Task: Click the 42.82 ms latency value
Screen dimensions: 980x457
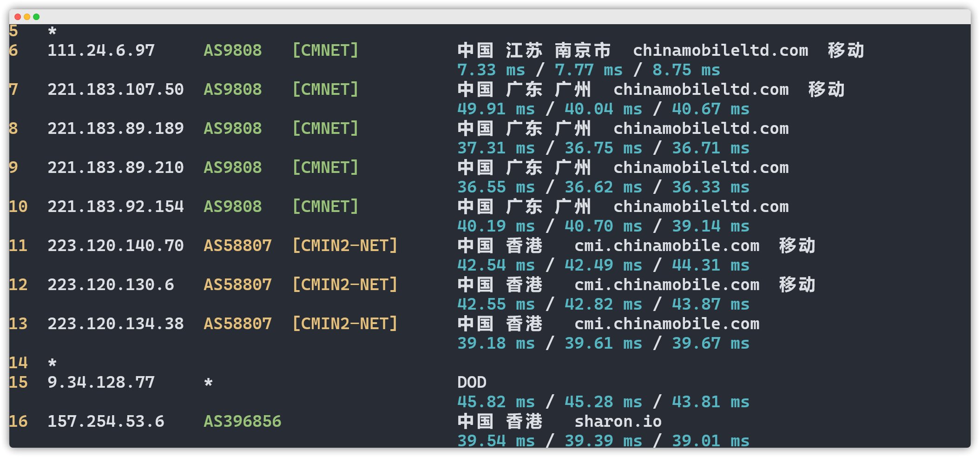Action: point(604,304)
